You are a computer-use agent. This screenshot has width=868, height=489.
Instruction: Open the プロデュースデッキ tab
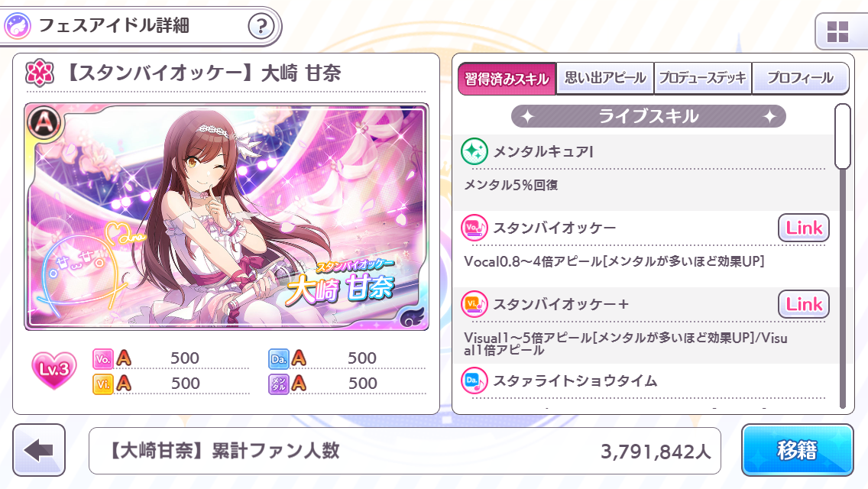(x=702, y=78)
